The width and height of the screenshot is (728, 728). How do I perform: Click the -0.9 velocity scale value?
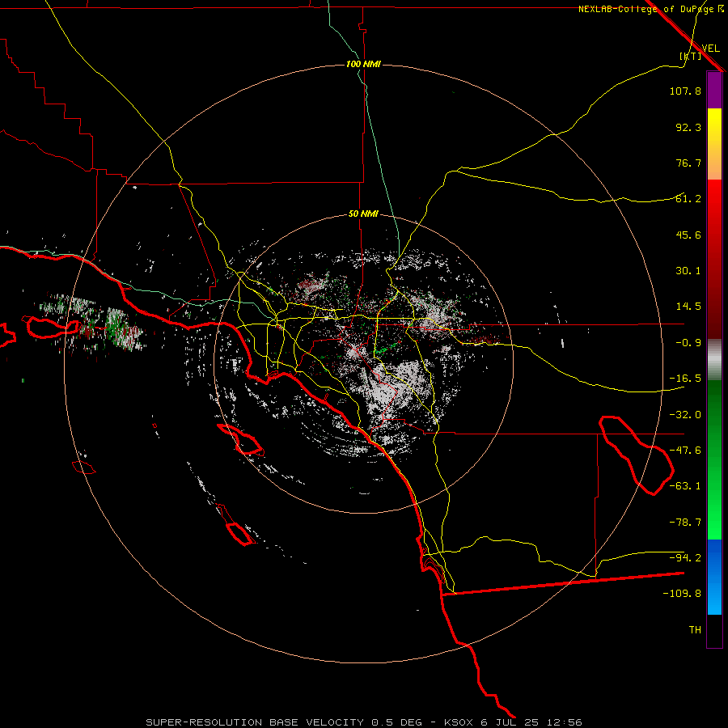pyautogui.click(x=688, y=343)
